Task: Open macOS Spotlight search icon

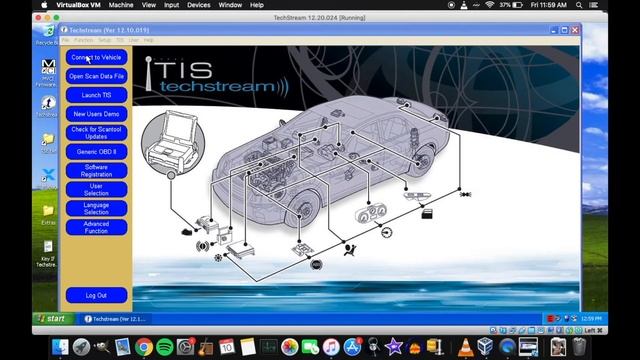Action: tap(579, 5)
